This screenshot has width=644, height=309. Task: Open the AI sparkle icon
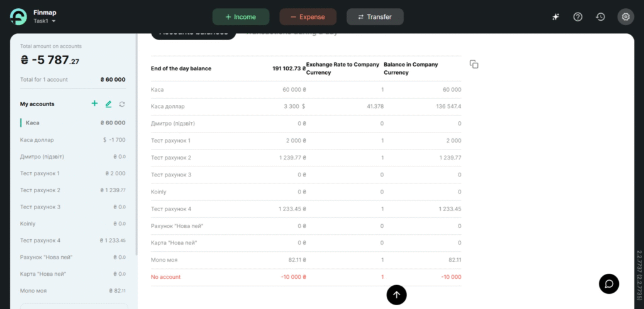tap(555, 17)
